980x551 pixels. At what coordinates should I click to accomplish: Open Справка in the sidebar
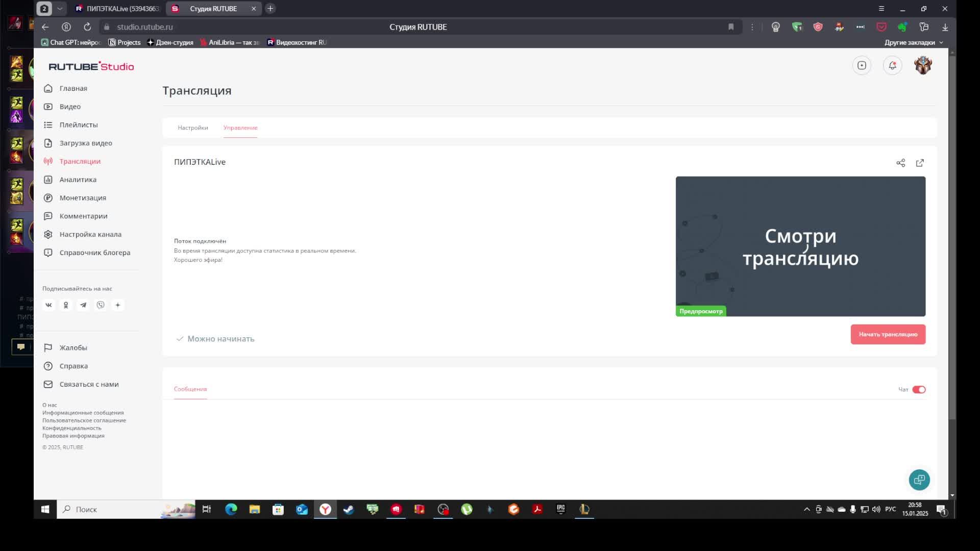(x=73, y=366)
